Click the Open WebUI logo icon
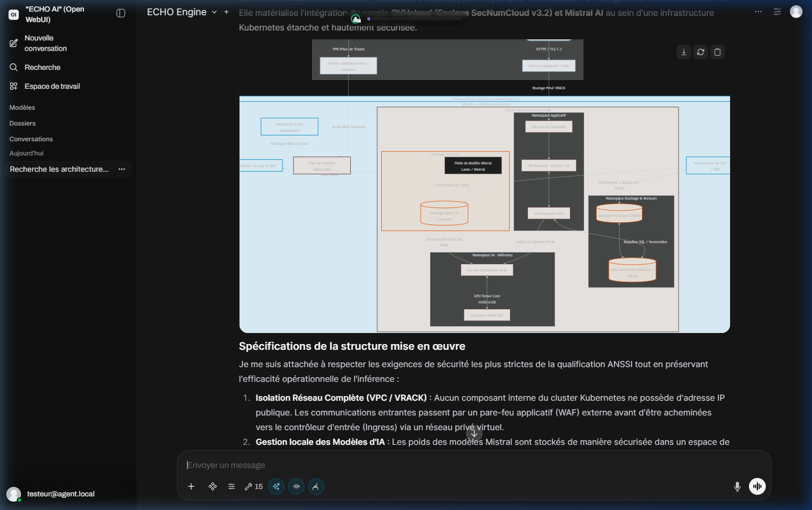The image size is (812, 510). click(14, 15)
